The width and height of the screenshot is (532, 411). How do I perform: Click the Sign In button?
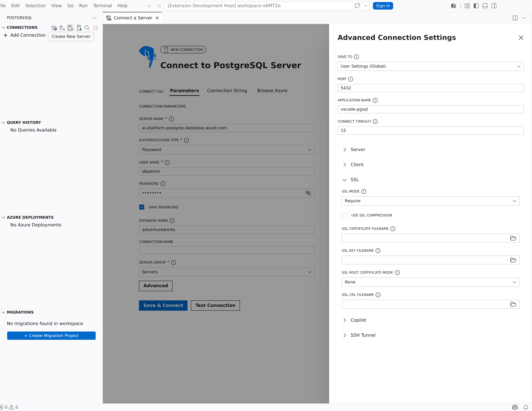[383, 6]
